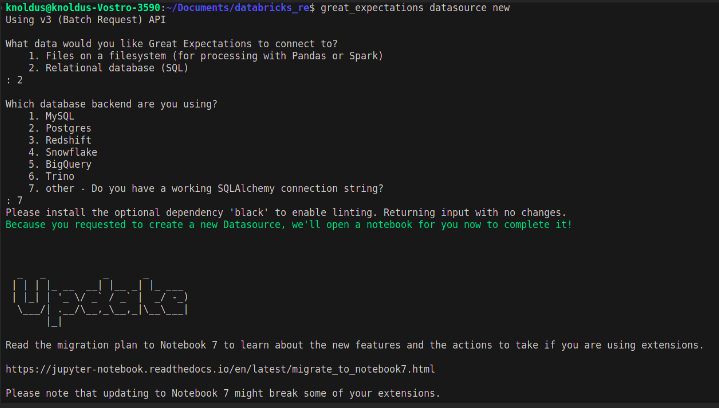Click the MySQL backend option
This screenshot has height=408, width=719.
point(59,116)
